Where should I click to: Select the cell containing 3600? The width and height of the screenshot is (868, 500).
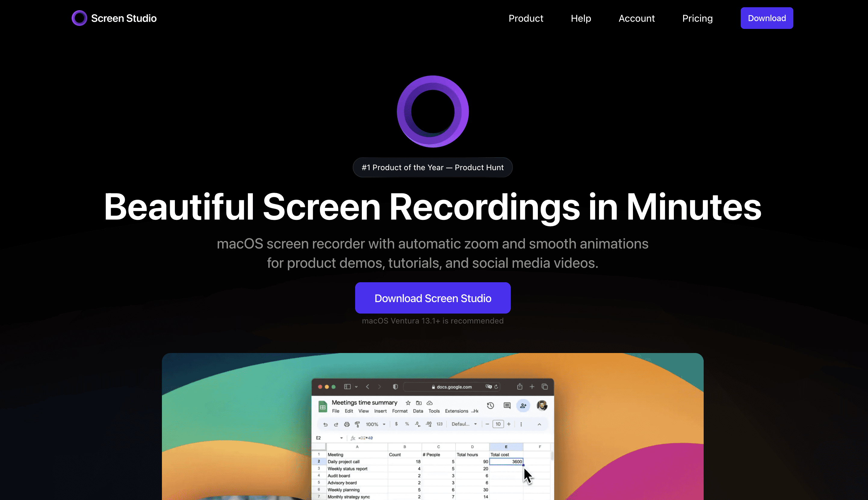pyautogui.click(x=506, y=462)
